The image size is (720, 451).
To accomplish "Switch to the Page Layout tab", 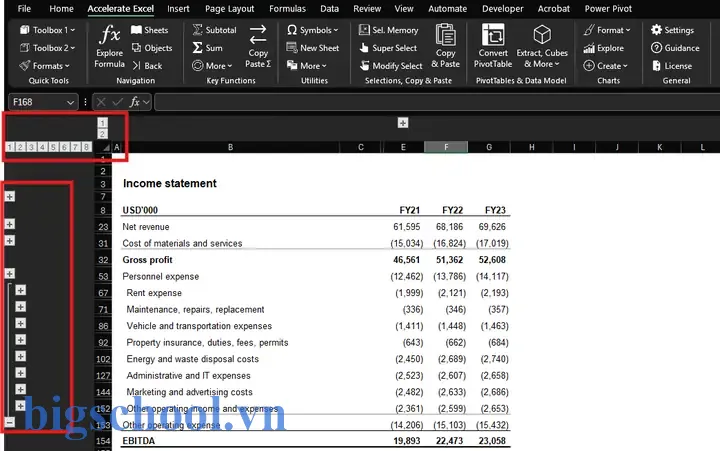I will coord(229,8).
